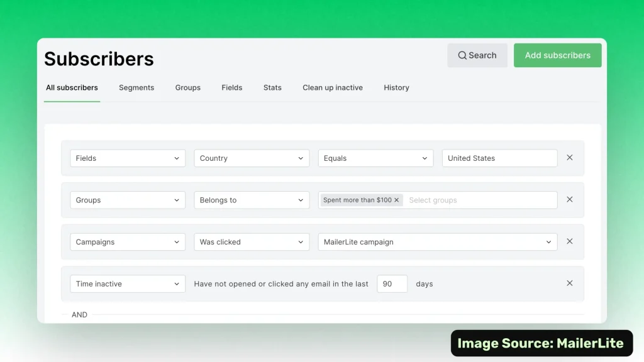
Task: Click the 90 days number field
Action: point(392,283)
